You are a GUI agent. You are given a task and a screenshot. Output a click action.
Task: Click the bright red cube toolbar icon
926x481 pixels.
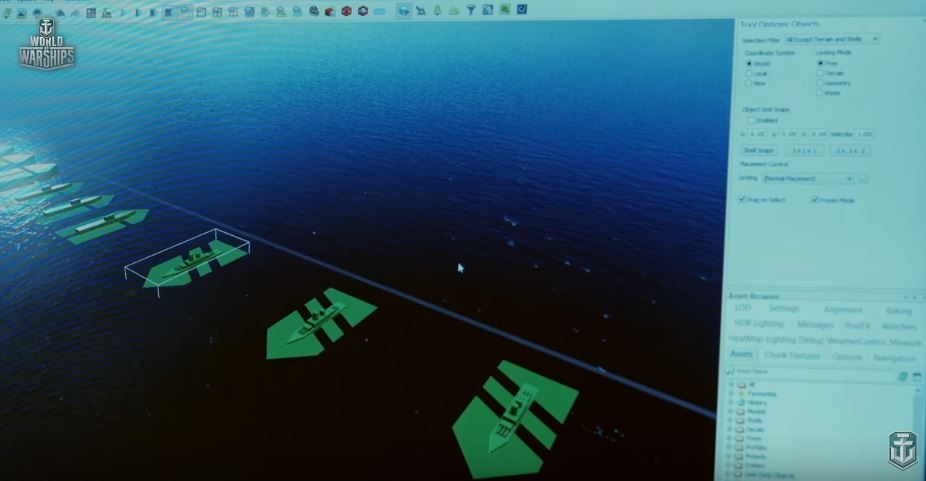pos(330,11)
